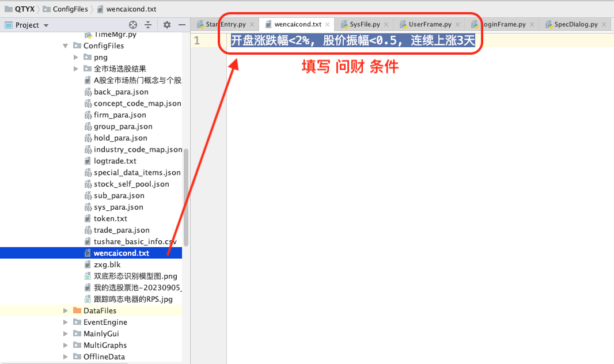This screenshot has width=614, height=364.
Task: Select logtrade.txt file
Action: click(x=115, y=161)
